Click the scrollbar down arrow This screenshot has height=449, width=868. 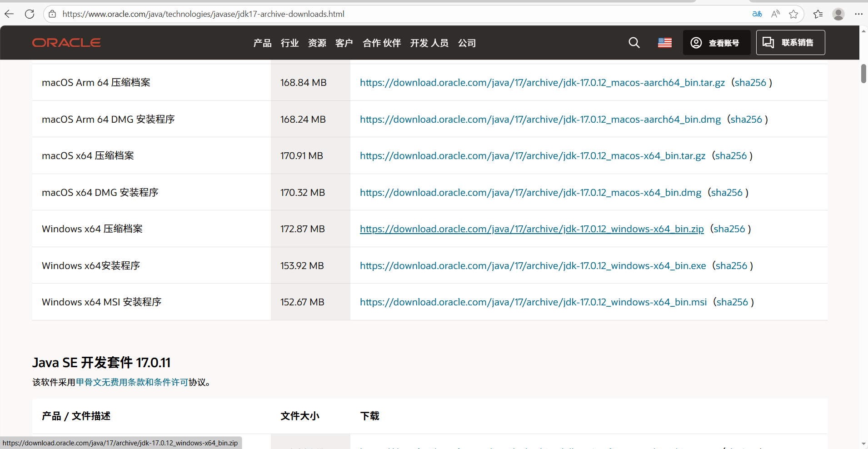tap(863, 444)
